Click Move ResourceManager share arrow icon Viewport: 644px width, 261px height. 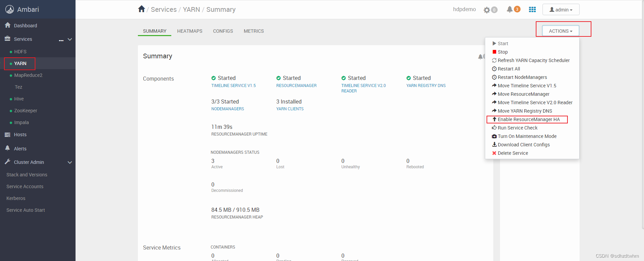pos(494,94)
